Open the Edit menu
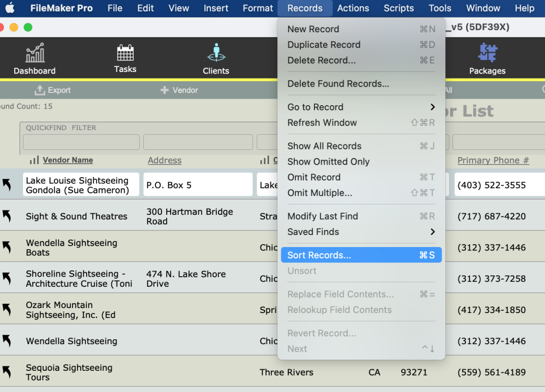 [146, 8]
